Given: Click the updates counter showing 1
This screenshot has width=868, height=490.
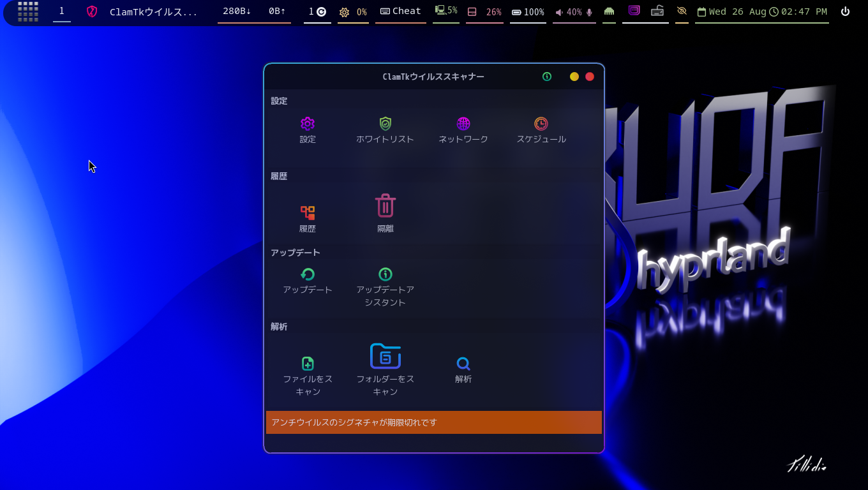Looking at the screenshot, I should pos(317,11).
